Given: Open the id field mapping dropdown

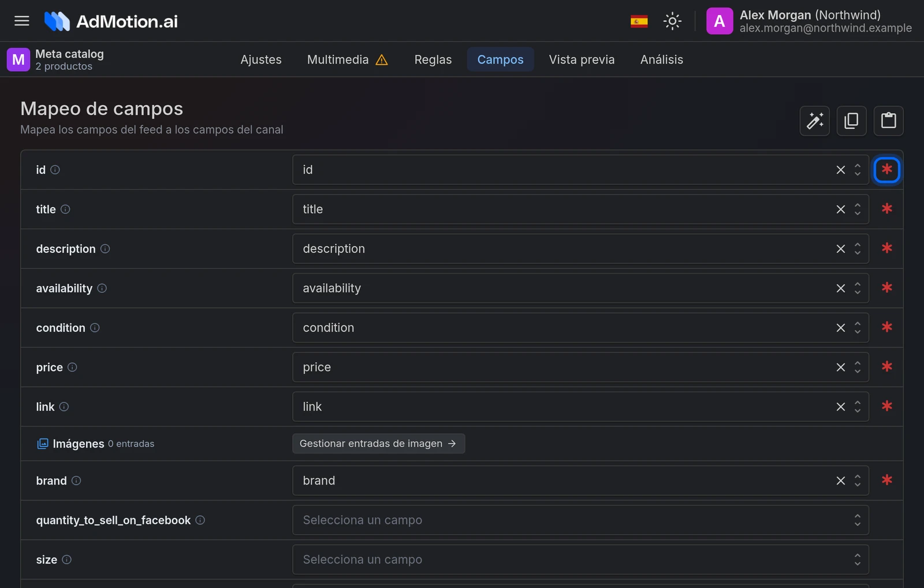Looking at the screenshot, I should click(x=580, y=170).
